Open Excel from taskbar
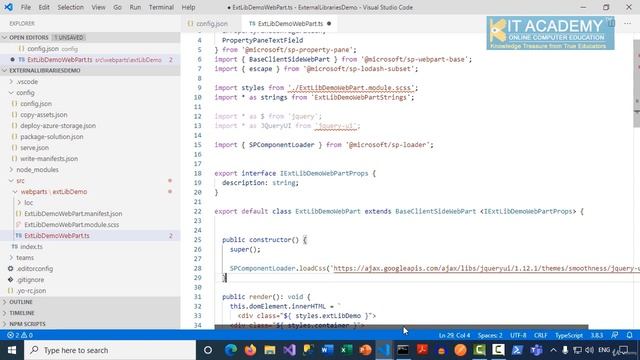 tap(347, 350)
